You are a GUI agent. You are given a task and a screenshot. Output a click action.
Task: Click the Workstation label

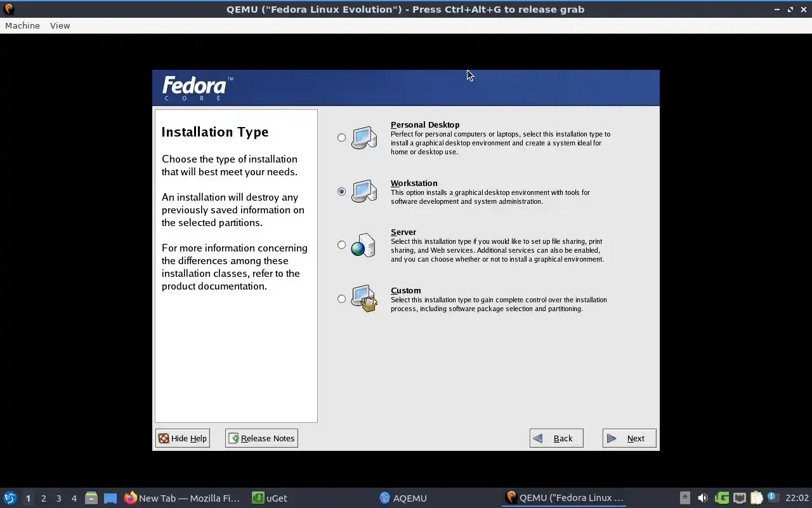[414, 183]
